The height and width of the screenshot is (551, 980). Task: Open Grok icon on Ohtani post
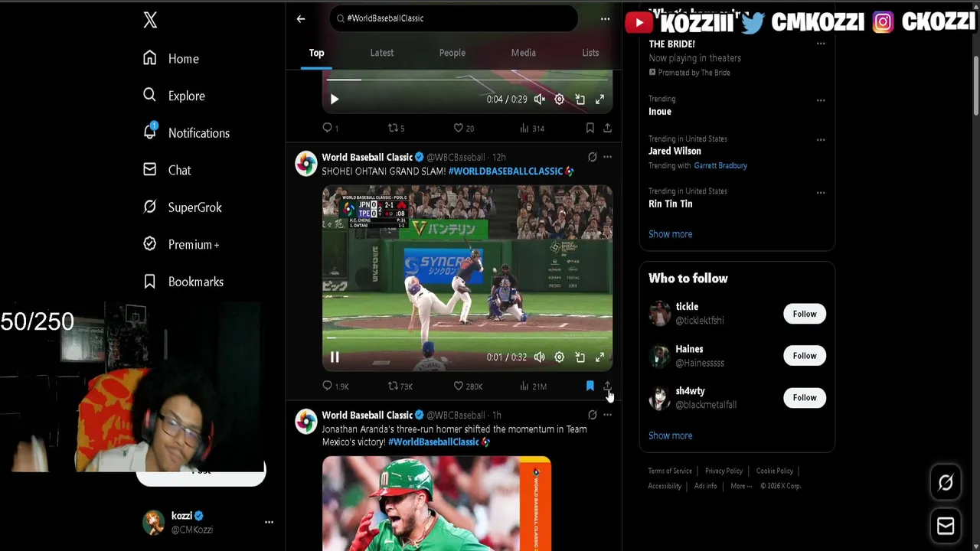pos(592,157)
